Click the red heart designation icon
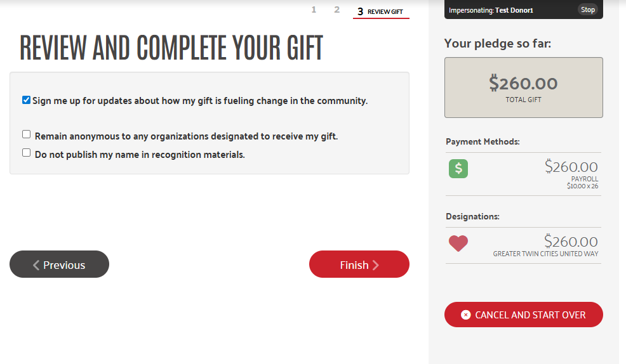The width and height of the screenshot is (626, 364). click(458, 244)
